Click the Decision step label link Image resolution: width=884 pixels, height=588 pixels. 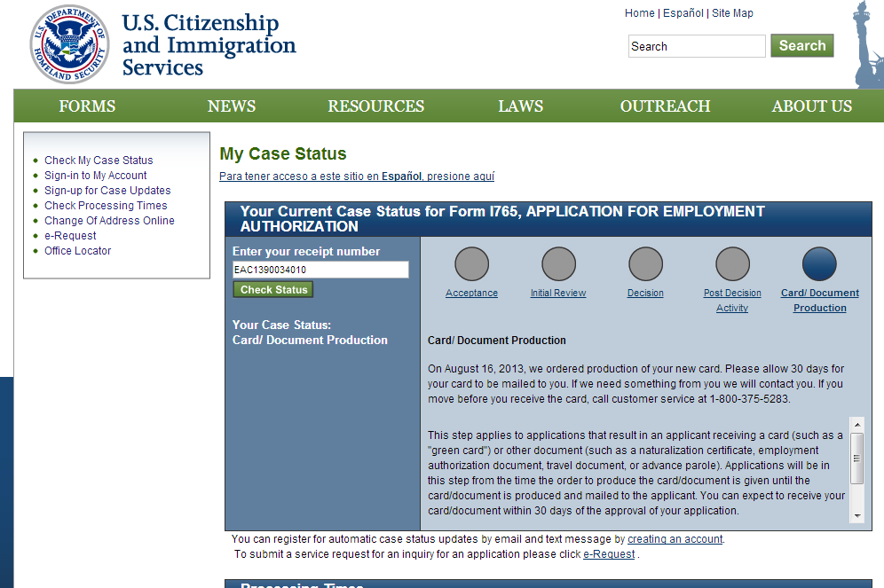coord(645,293)
